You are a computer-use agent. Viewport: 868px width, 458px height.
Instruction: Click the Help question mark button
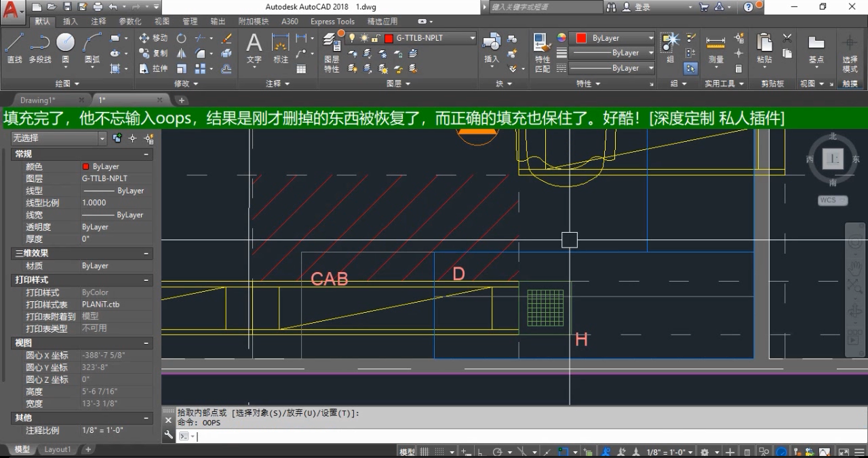(x=749, y=7)
